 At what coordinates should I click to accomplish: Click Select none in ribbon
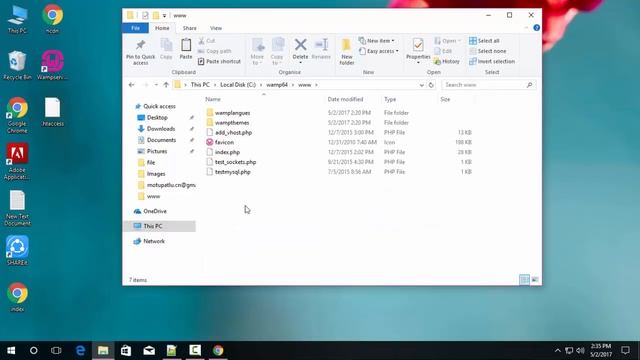[x=488, y=51]
